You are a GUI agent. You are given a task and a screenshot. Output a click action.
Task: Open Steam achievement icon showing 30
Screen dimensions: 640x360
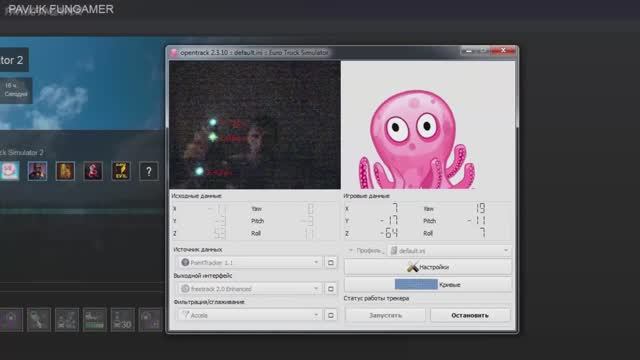(x=122, y=320)
